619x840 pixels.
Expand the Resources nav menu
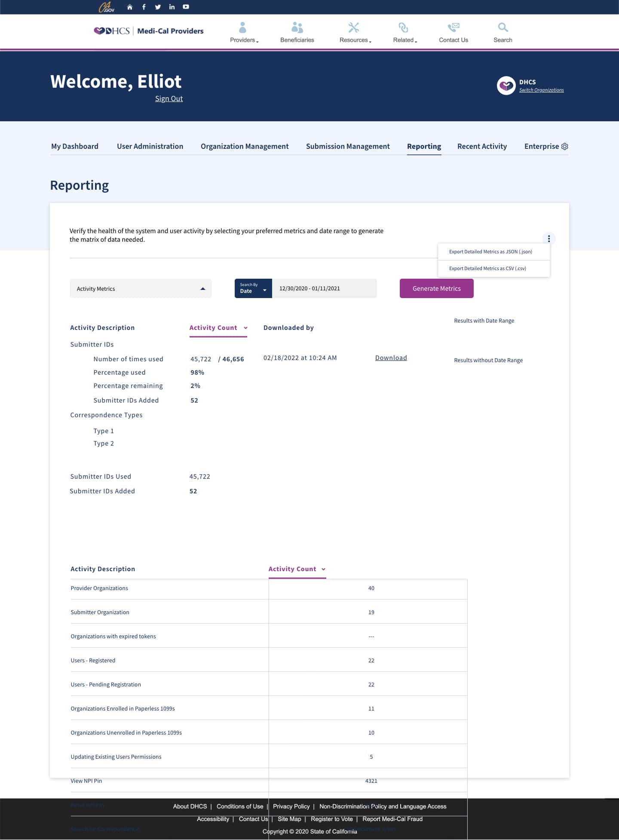(x=355, y=40)
